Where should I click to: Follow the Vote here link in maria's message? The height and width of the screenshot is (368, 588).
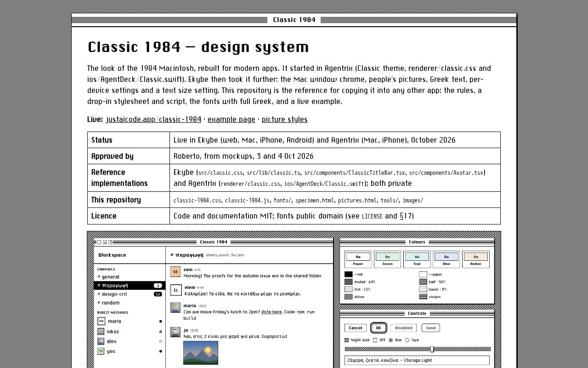pyautogui.click(x=271, y=312)
